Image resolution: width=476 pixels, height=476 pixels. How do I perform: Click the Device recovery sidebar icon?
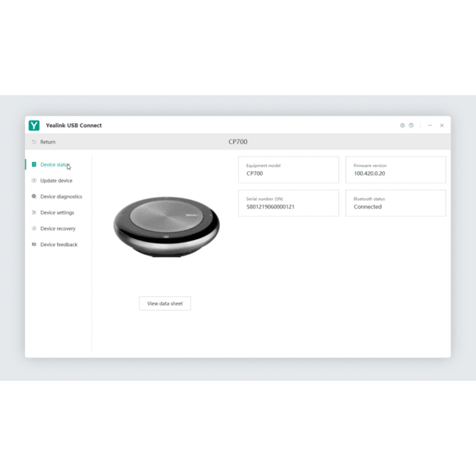(34, 228)
